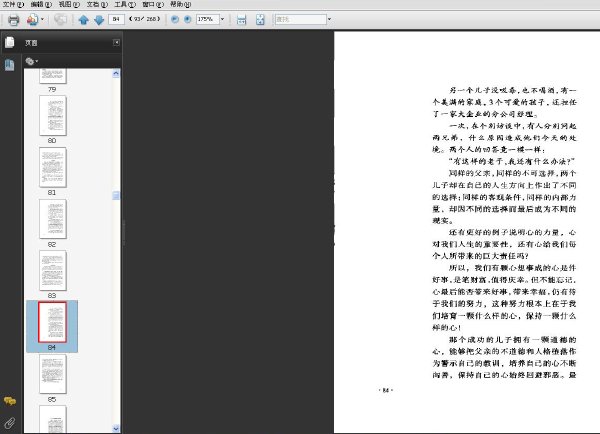Click the create PDF online icon
This screenshot has width=600, height=434.
33,20
